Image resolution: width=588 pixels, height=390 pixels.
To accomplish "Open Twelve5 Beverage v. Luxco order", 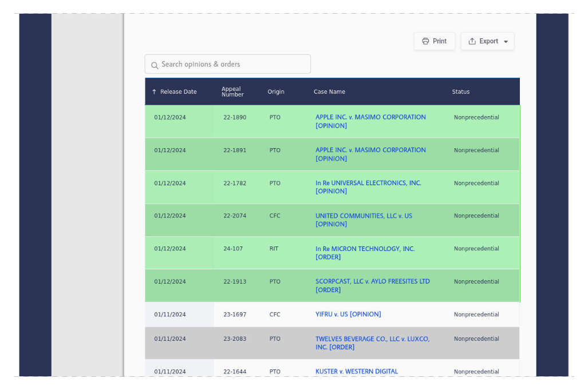I will pyautogui.click(x=372, y=339).
